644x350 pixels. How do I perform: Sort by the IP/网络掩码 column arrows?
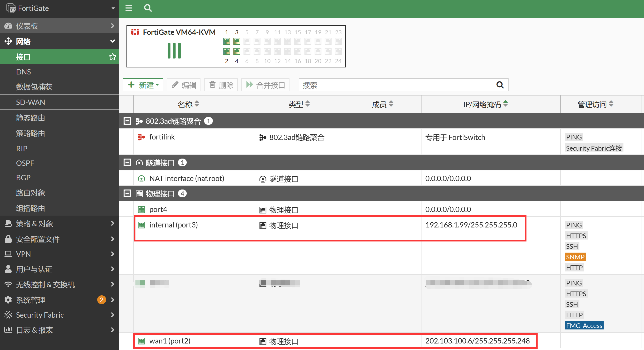[x=505, y=104]
